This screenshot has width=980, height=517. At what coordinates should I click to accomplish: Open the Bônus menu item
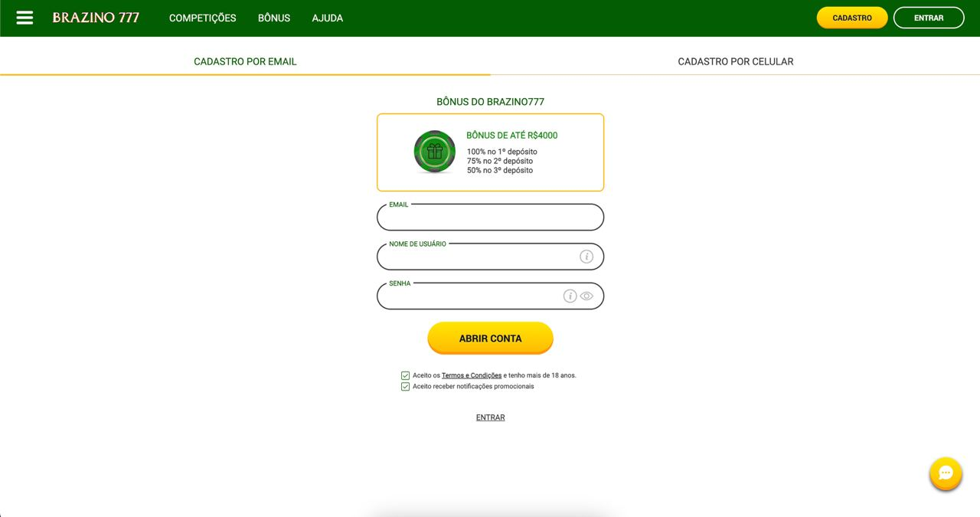click(274, 18)
